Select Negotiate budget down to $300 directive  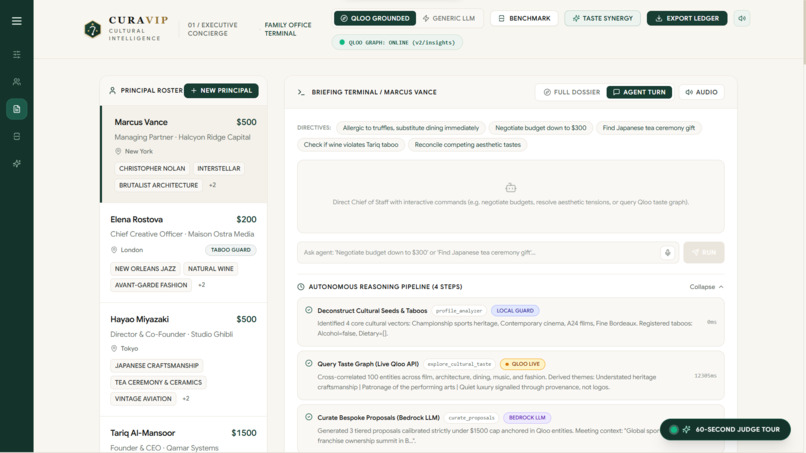(x=541, y=128)
